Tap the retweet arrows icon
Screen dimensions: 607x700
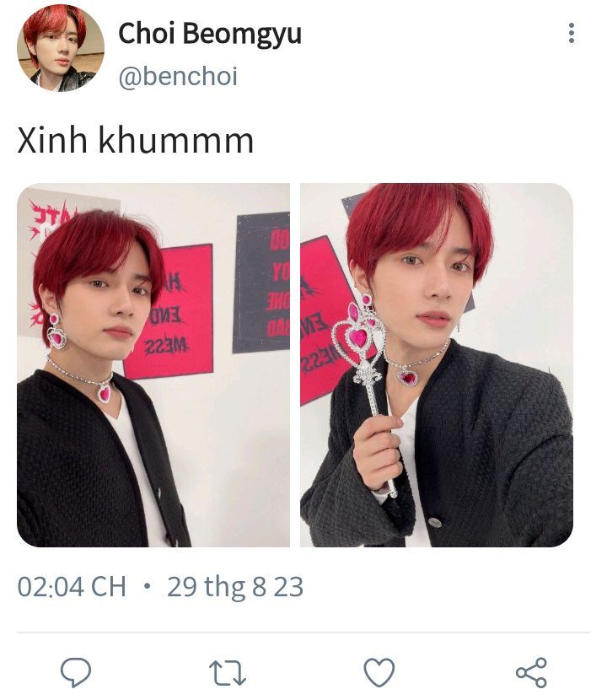pyautogui.click(x=228, y=673)
